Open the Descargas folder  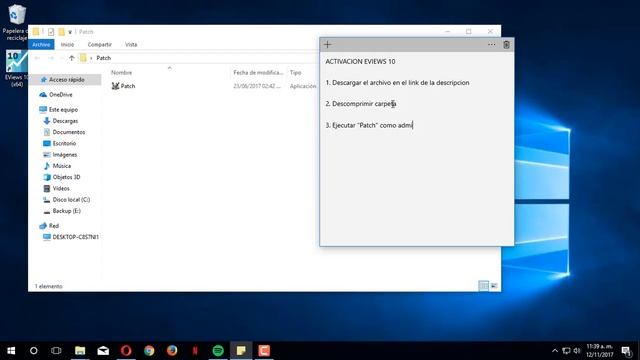65,121
